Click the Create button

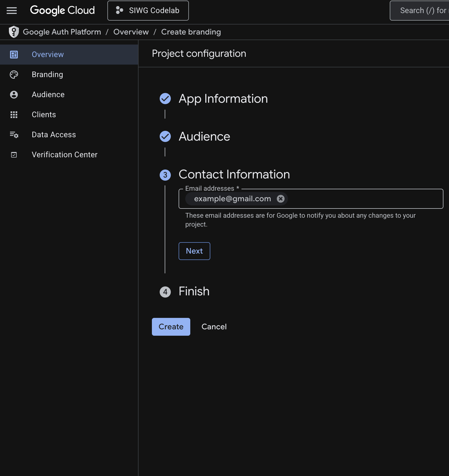pyautogui.click(x=171, y=327)
